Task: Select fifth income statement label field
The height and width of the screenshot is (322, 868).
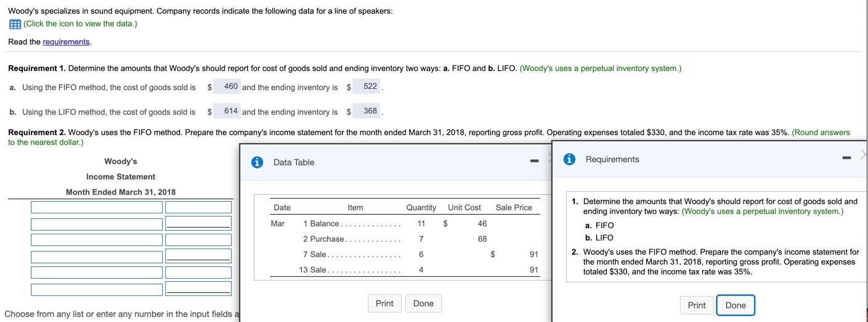Action: (97, 273)
